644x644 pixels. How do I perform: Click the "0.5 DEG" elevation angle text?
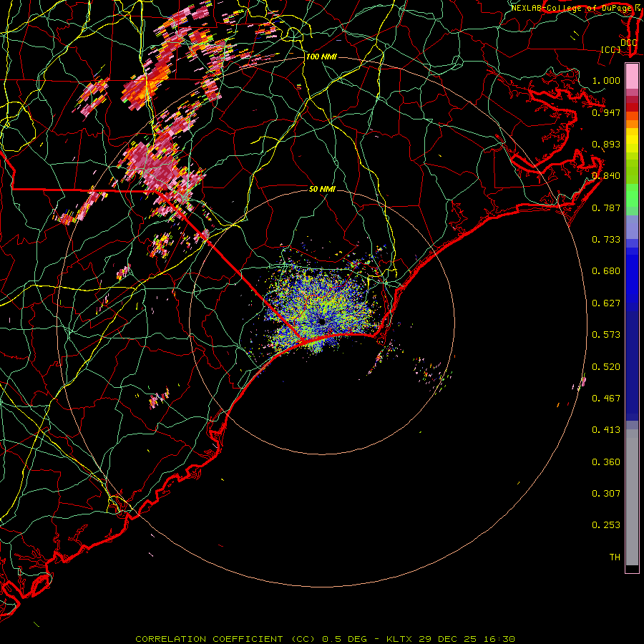pos(345,639)
